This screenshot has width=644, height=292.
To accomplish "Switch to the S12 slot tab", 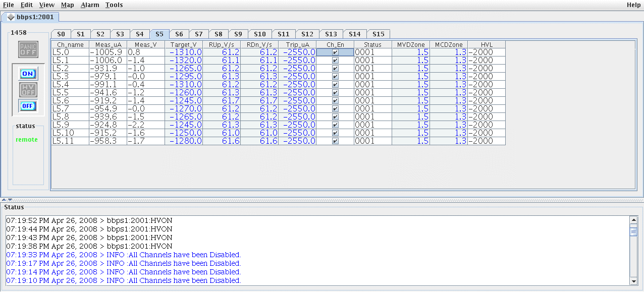I will (x=307, y=34).
